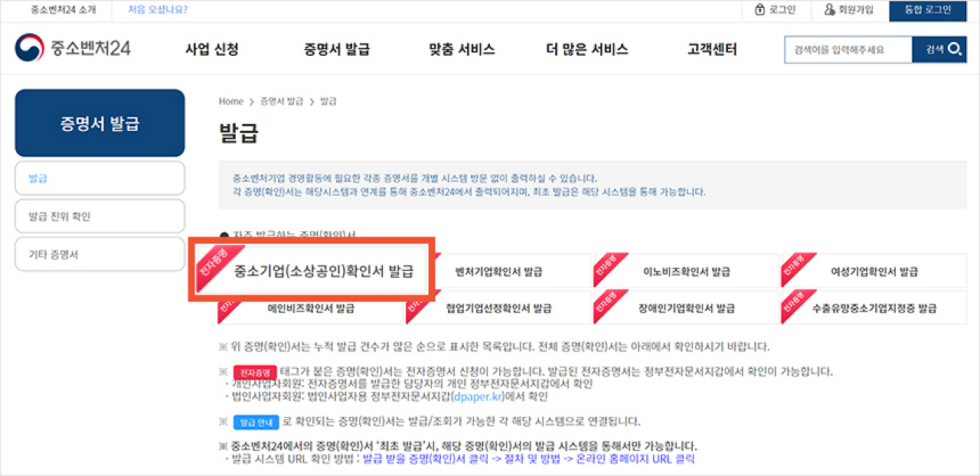Click the 로그인 person icon
This screenshot has width=980, height=476.
759,10
